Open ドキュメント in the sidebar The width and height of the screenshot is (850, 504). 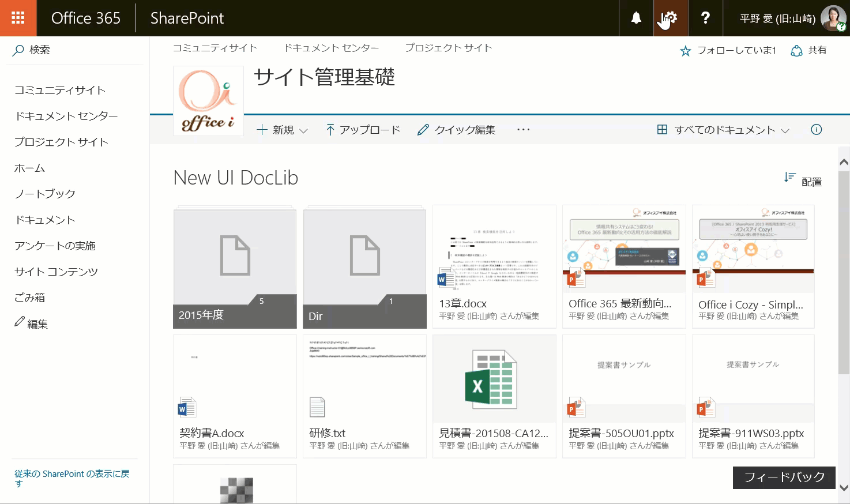45,220
